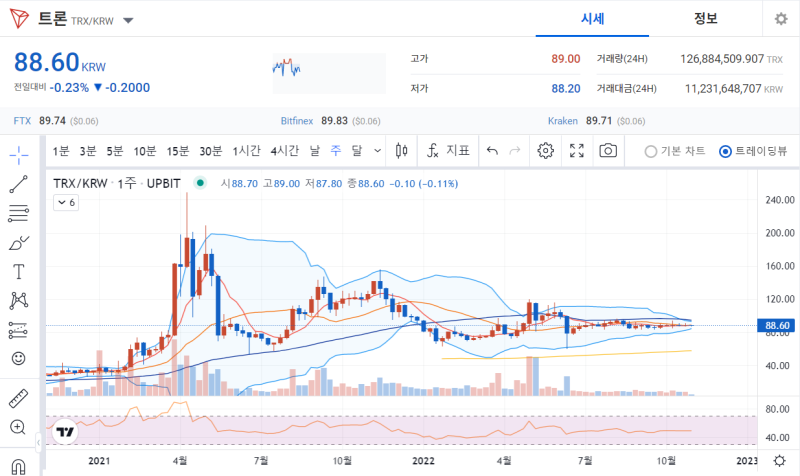Viewport: 800px width, 476px height.
Task: Open candlestick chart type selector
Action: coord(402,151)
